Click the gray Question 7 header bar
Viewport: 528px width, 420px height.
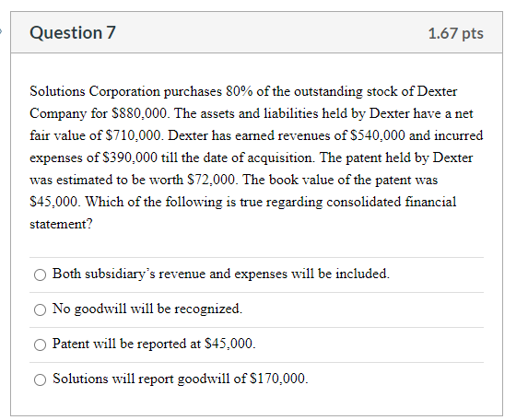256,32
